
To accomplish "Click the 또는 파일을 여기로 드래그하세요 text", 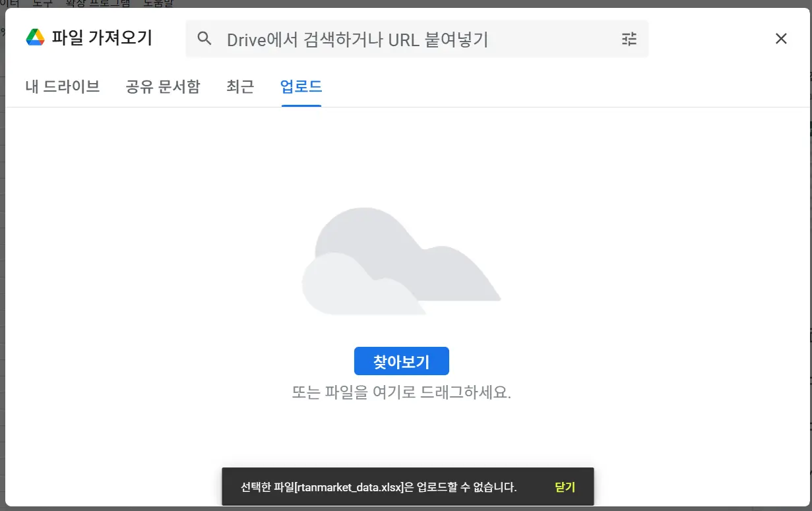I will click(x=402, y=392).
